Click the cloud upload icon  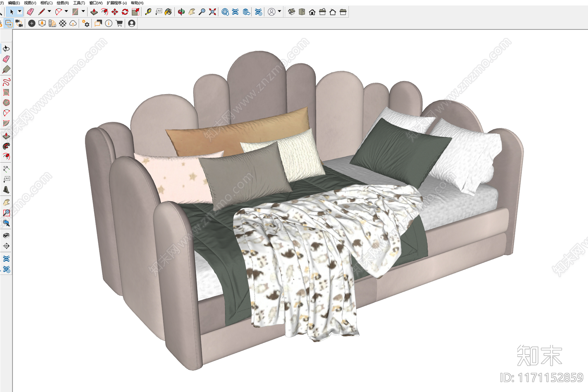(x=73, y=24)
